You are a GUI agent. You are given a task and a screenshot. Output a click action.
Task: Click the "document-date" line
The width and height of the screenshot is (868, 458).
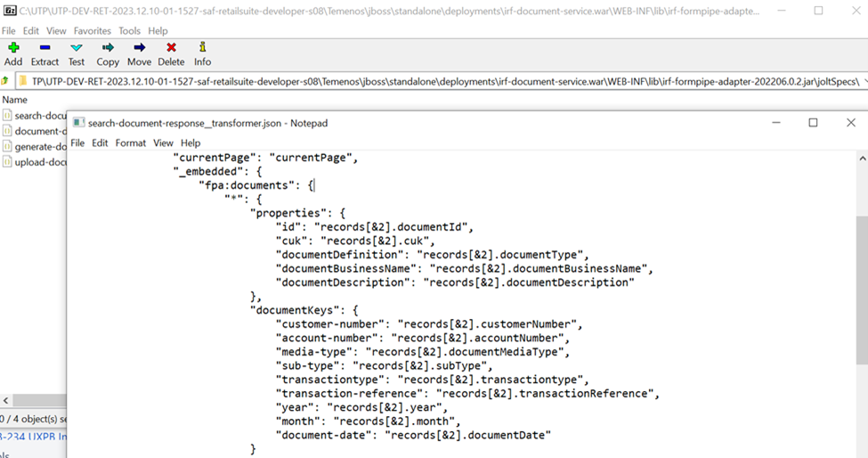coord(413,435)
